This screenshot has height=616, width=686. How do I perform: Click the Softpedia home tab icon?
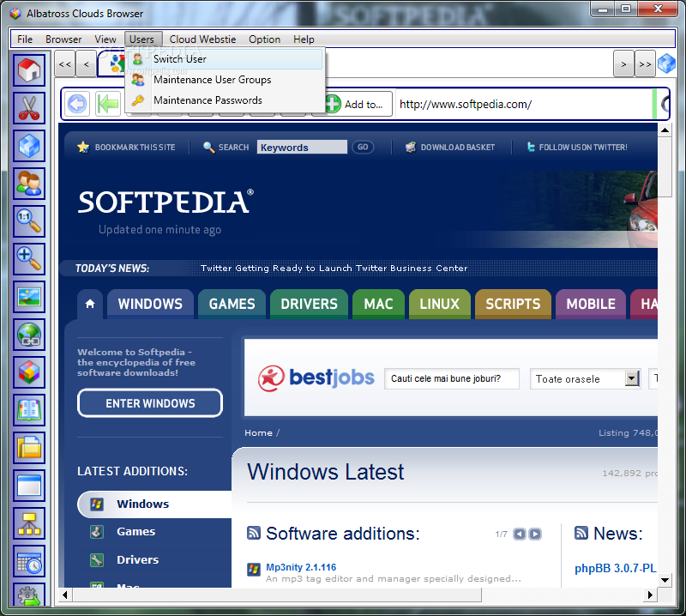point(90,304)
